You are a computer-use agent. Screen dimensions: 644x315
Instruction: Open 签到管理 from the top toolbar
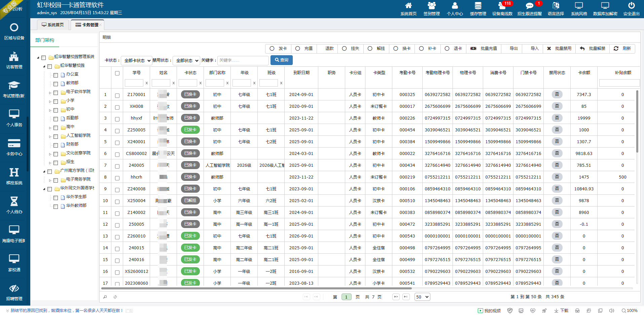pyautogui.click(x=431, y=6)
